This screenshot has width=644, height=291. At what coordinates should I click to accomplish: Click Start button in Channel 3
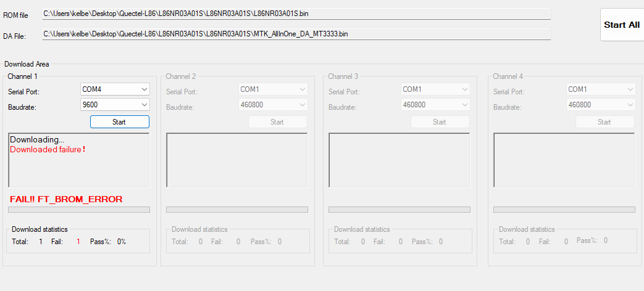pos(440,122)
